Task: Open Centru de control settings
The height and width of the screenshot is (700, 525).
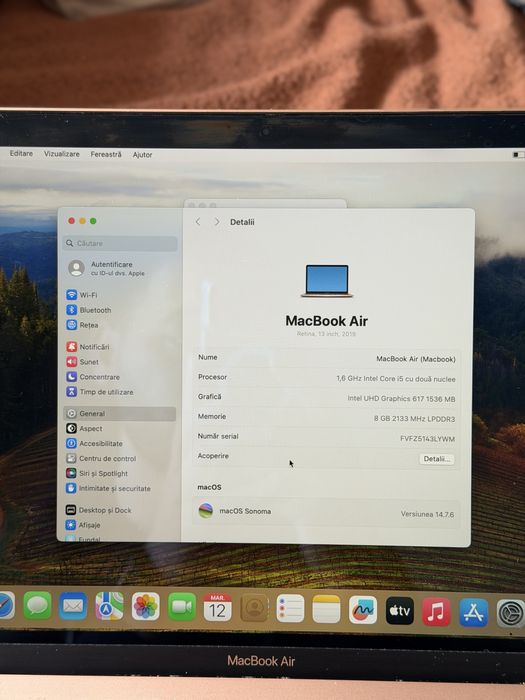Action: pos(101,458)
